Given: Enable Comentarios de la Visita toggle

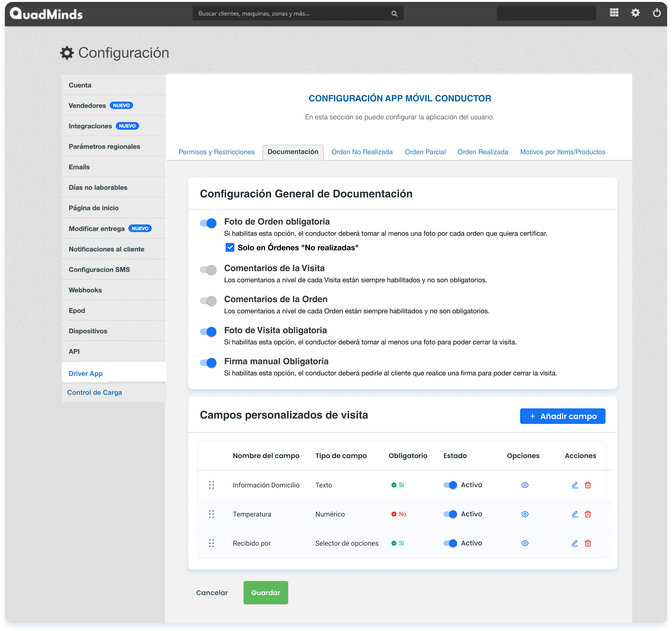Looking at the screenshot, I should (x=208, y=270).
